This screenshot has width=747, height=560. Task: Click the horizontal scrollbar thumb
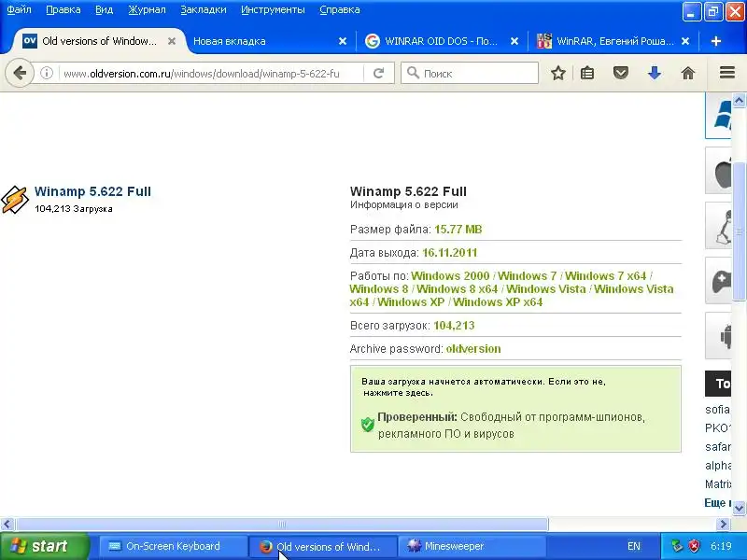282,525
